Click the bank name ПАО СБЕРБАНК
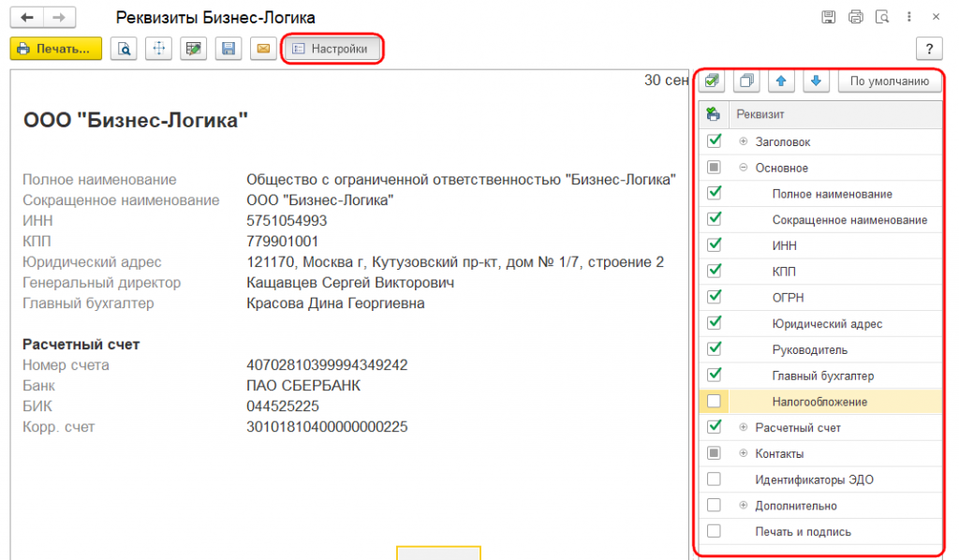 (303, 386)
